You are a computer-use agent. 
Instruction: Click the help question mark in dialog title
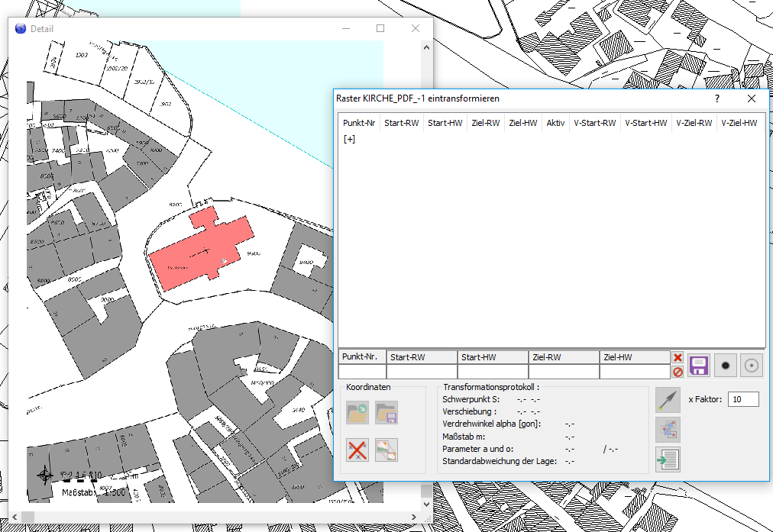point(717,98)
